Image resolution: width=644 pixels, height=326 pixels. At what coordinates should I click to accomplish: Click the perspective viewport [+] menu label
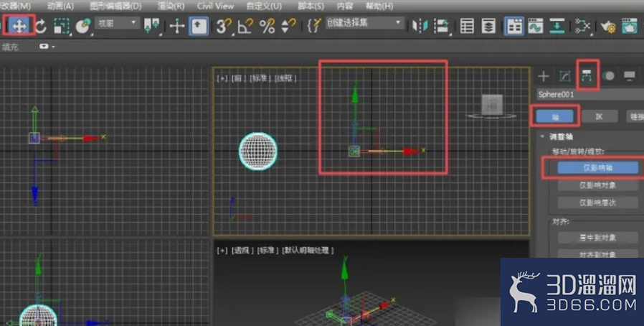(x=222, y=250)
